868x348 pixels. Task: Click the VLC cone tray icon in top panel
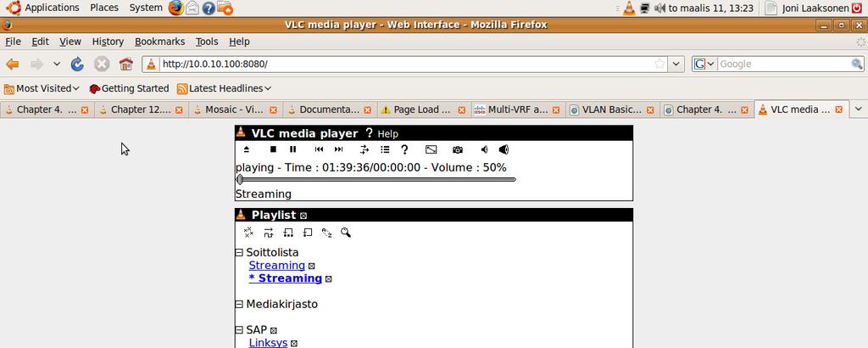point(630,8)
